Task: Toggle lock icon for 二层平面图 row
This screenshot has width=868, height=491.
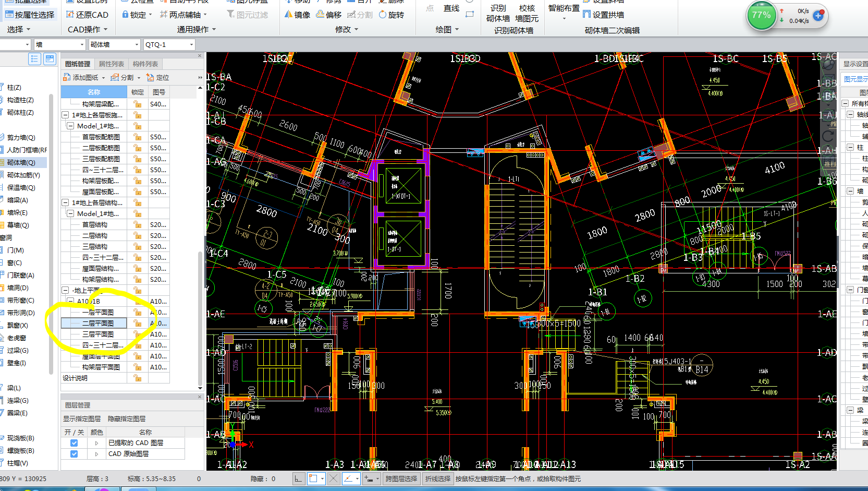Action: pyautogui.click(x=138, y=323)
